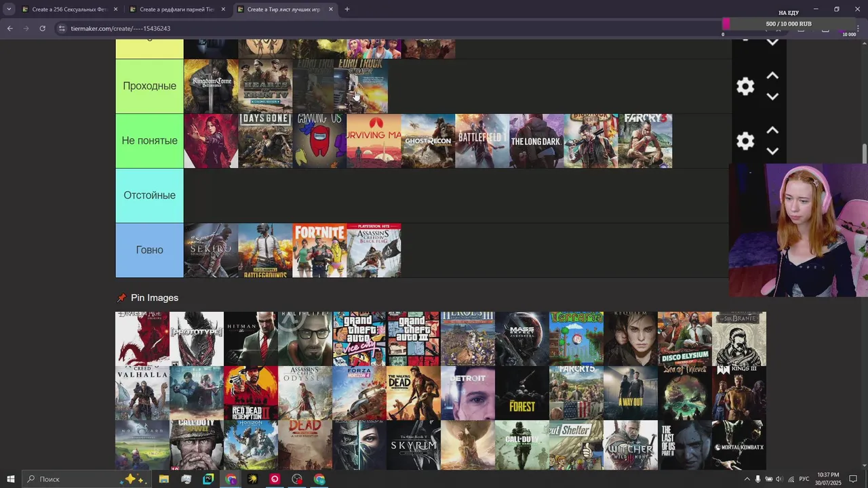The image size is (868, 488).
Task: Click the taskbar Поиск search box
Action: pyautogui.click(x=86, y=479)
